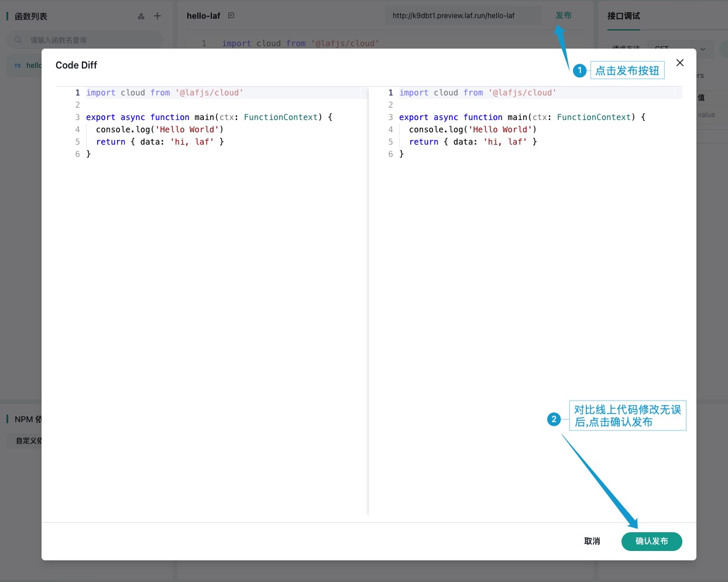Click the TS icon of hello function
This screenshot has height=582, width=728.
coord(18,66)
